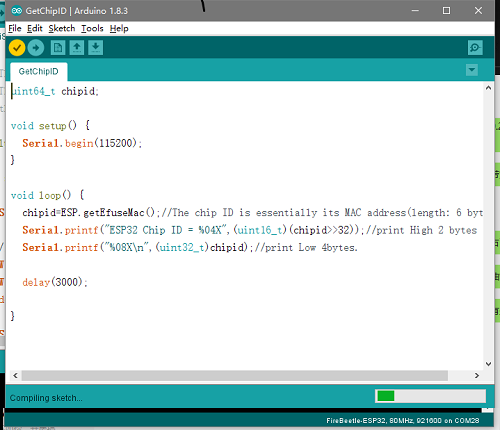Open the Serial Monitor icon
Viewport: 500px width, 430px height.
click(x=475, y=48)
